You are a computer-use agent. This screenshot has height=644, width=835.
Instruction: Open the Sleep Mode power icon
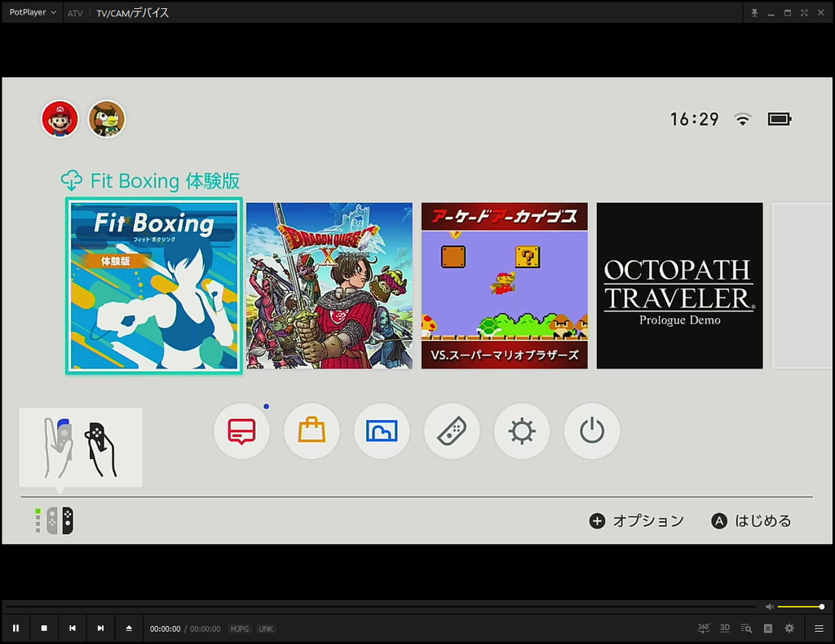coord(592,431)
